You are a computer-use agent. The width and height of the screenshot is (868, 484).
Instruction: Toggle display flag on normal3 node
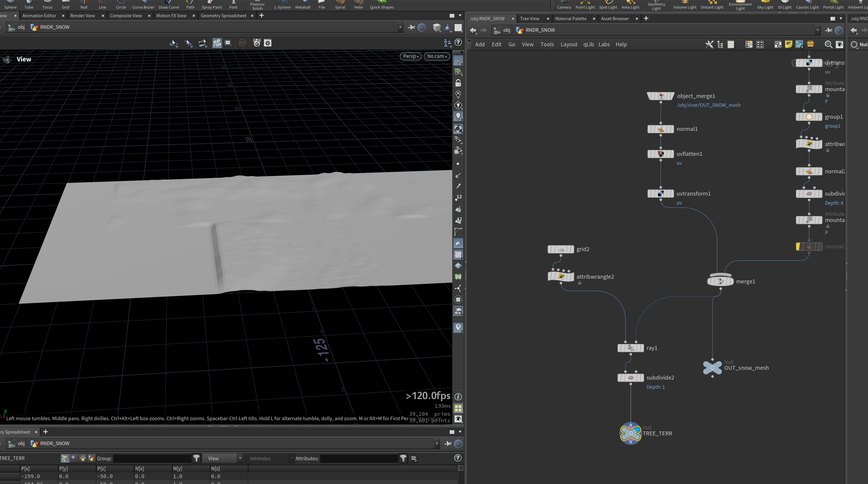tap(819, 246)
